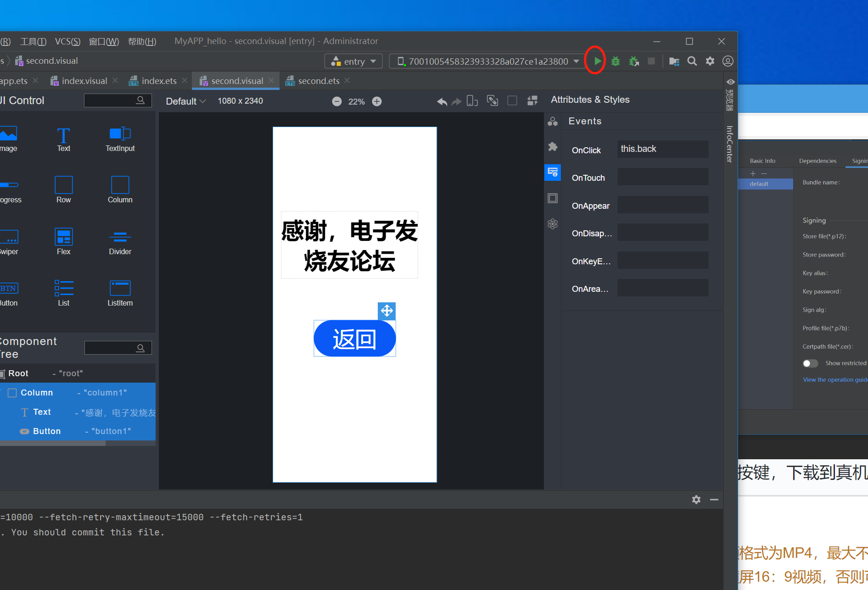Screen dimensions: 868x590
Task: Open the user account profile icon
Action: click(728, 61)
